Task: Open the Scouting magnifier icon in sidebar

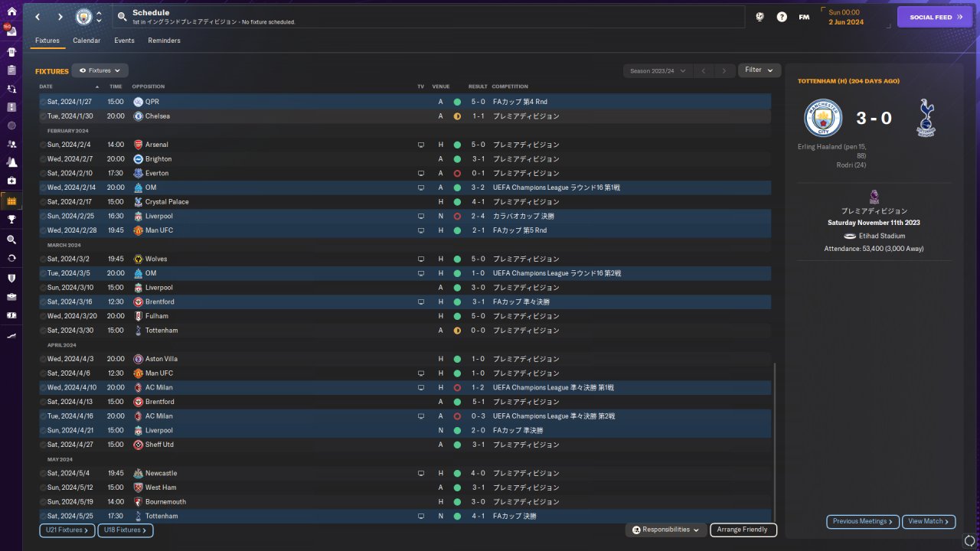Action: (11, 240)
